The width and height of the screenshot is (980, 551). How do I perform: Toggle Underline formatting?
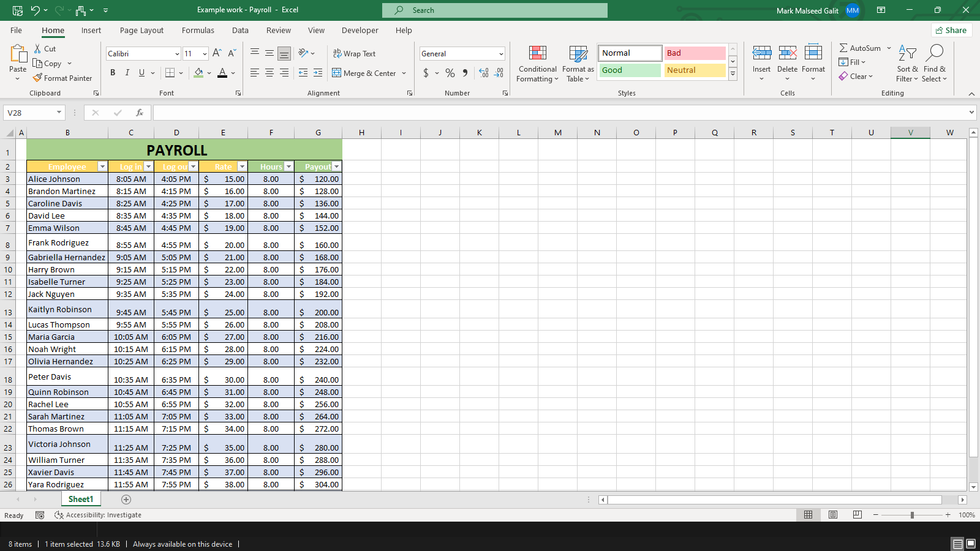click(142, 73)
